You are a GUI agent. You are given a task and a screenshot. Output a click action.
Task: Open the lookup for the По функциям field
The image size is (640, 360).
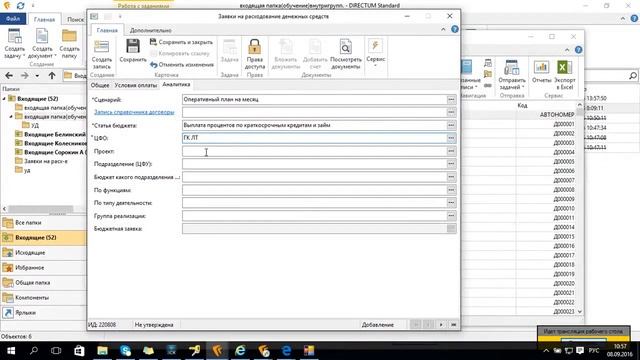click(451, 190)
